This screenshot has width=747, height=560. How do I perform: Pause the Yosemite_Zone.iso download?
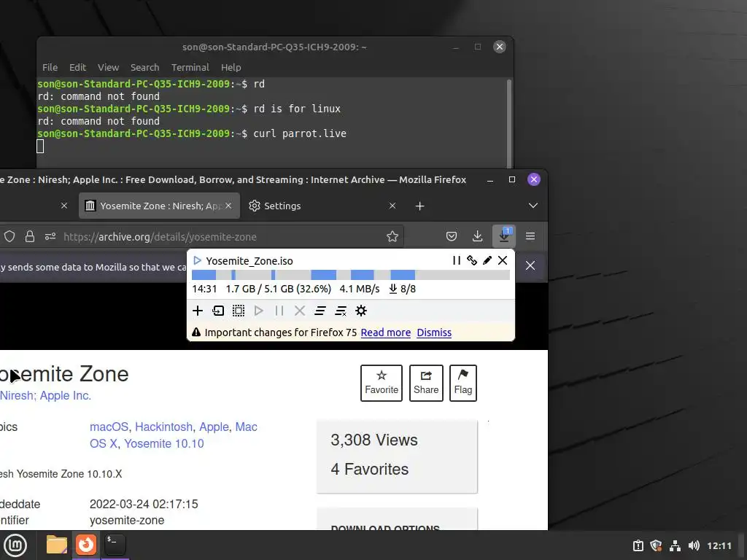(x=457, y=260)
